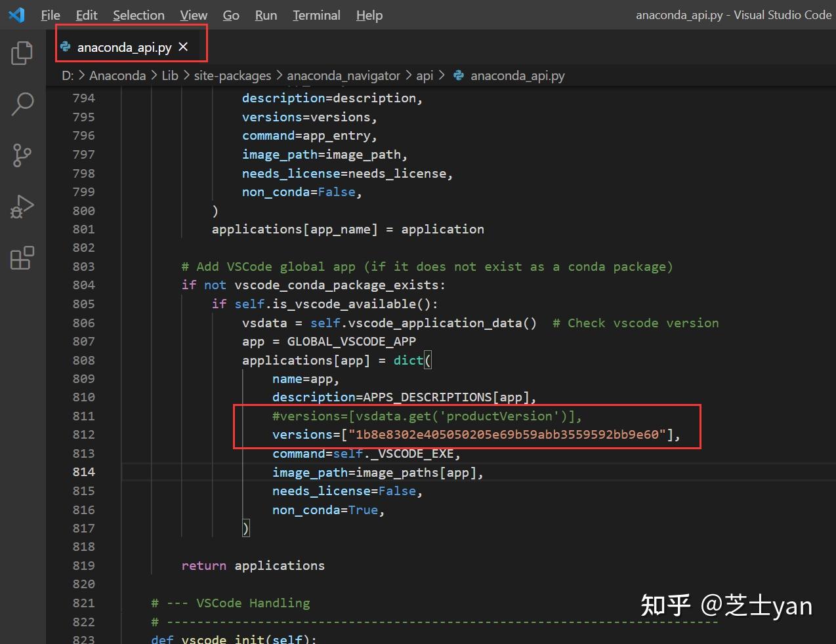Screen dimensions: 836x644
Task: Open the Explorer sidebar icon
Action: coord(22,53)
